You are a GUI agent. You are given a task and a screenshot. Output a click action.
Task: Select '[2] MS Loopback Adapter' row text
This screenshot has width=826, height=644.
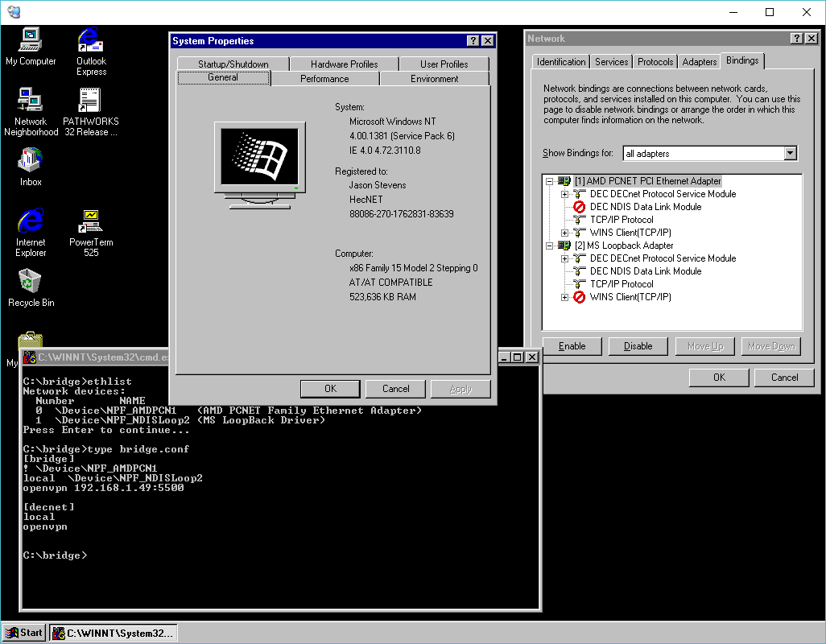pos(624,246)
